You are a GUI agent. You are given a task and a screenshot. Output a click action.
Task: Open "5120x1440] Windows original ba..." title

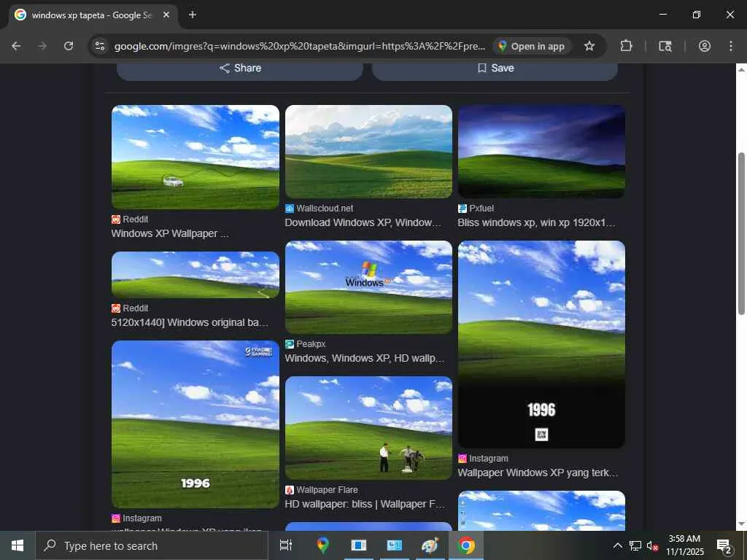pyautogui.click(x=190, y=322)
